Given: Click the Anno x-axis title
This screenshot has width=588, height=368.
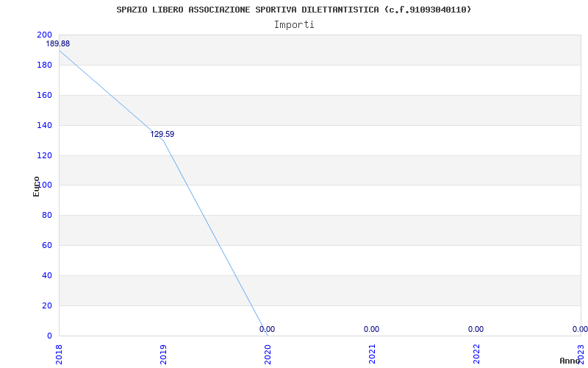Looking at the screenshot, I should click(570, 361).
